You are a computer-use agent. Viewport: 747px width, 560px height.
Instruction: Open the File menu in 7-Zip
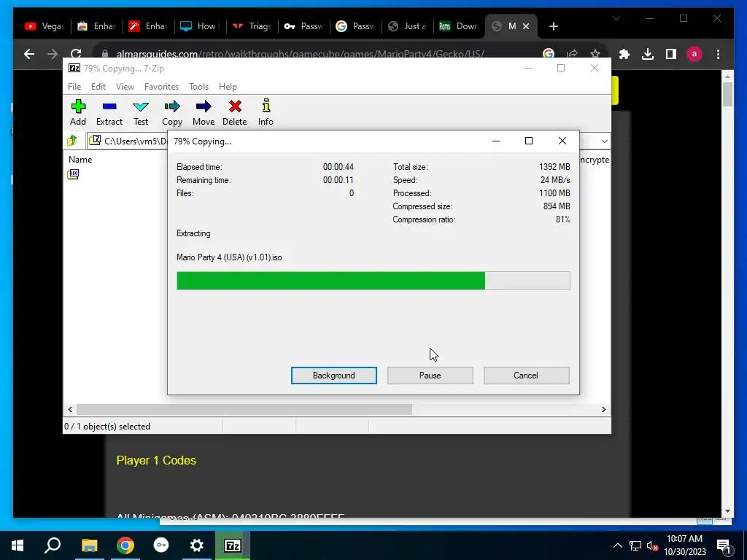click(x=74, y=87)
